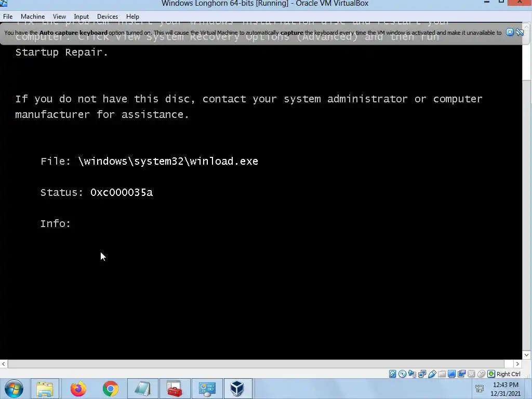Launch Firefox from the taskbar
Image resolution: width=532 pixels, height=399 pixels.
(78, 389)
